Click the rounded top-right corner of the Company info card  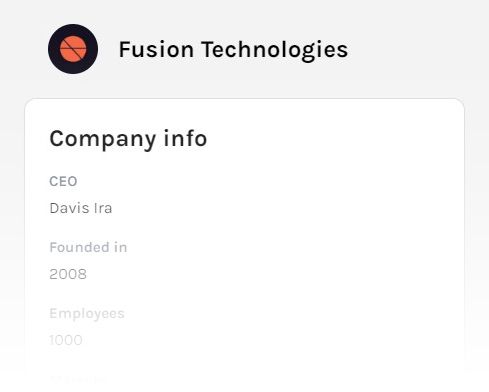pyautogui.click(x=458, y=104)
